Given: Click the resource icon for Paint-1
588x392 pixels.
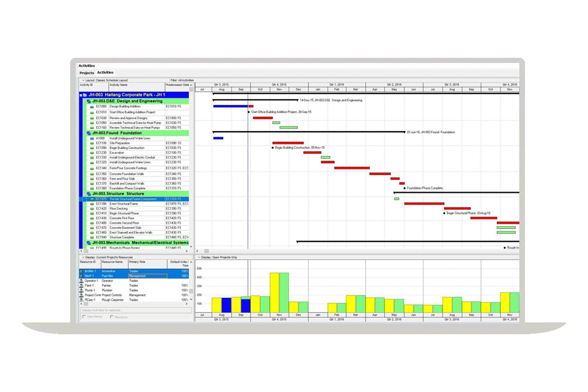Looking at the screenshot, I should 81,286.
